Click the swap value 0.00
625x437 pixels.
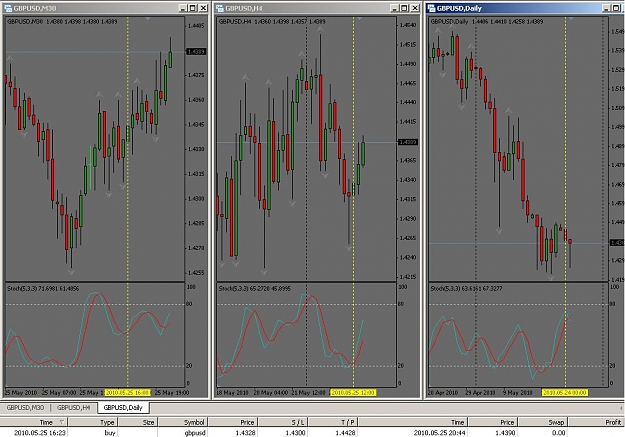click(x=559, y=433)
